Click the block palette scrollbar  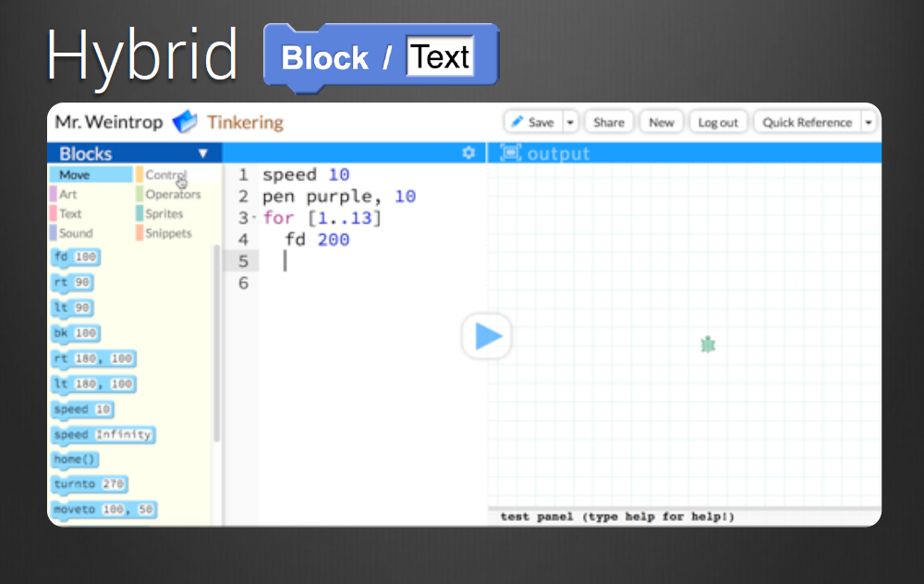(x=216, y=343)
